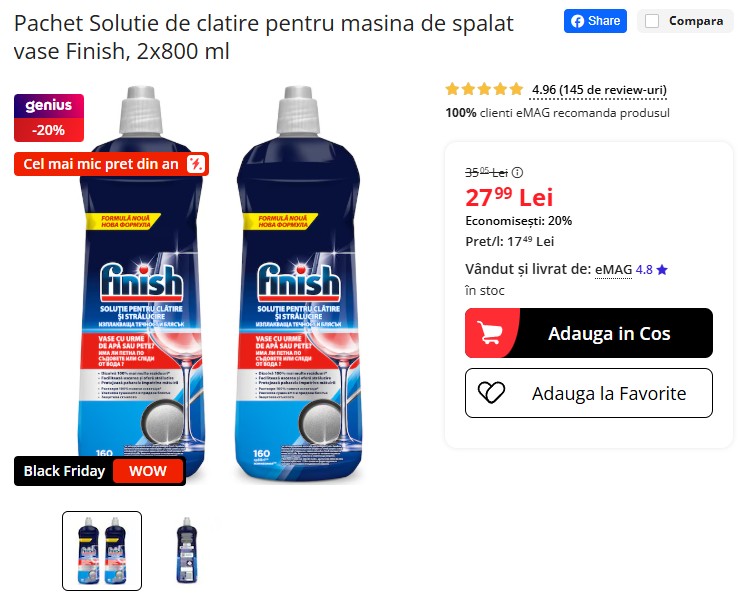This screenshot has height=610, width=745.
Task: Click the five-star rating icons
Action: coord(484,89)
